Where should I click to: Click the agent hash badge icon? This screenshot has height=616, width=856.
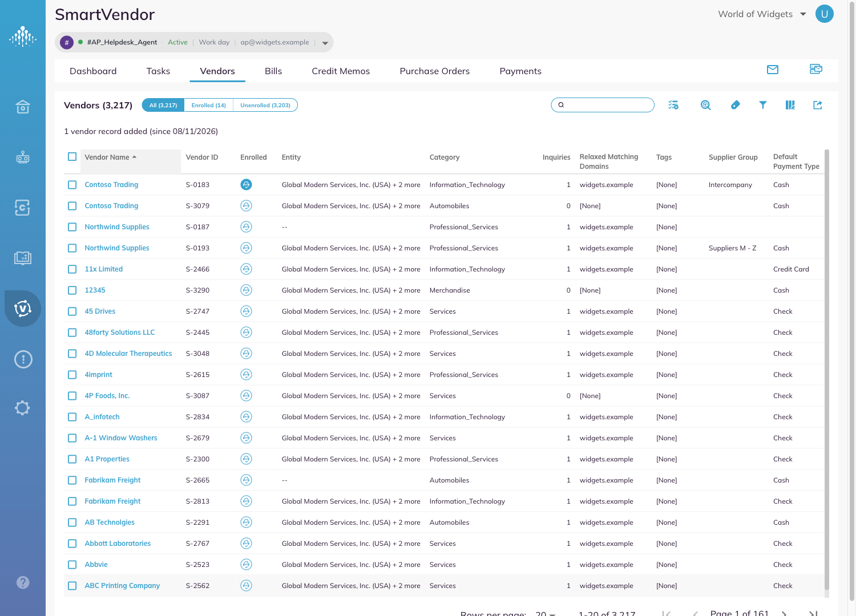click(67, 42)
